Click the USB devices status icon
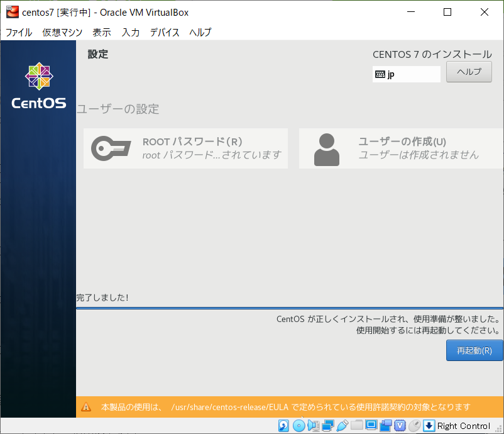This screenshot has height=434, width=504. pyautogui.click(x=342, y=426)
